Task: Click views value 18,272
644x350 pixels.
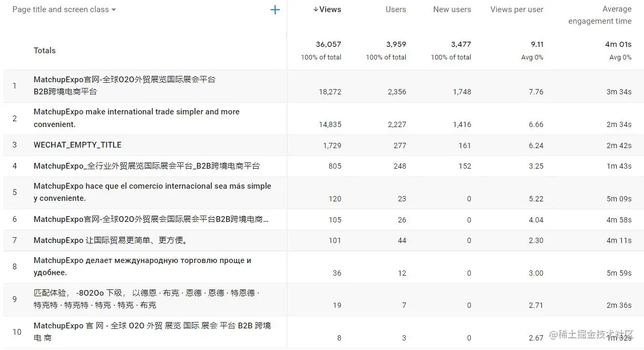Action: (330, 92)
